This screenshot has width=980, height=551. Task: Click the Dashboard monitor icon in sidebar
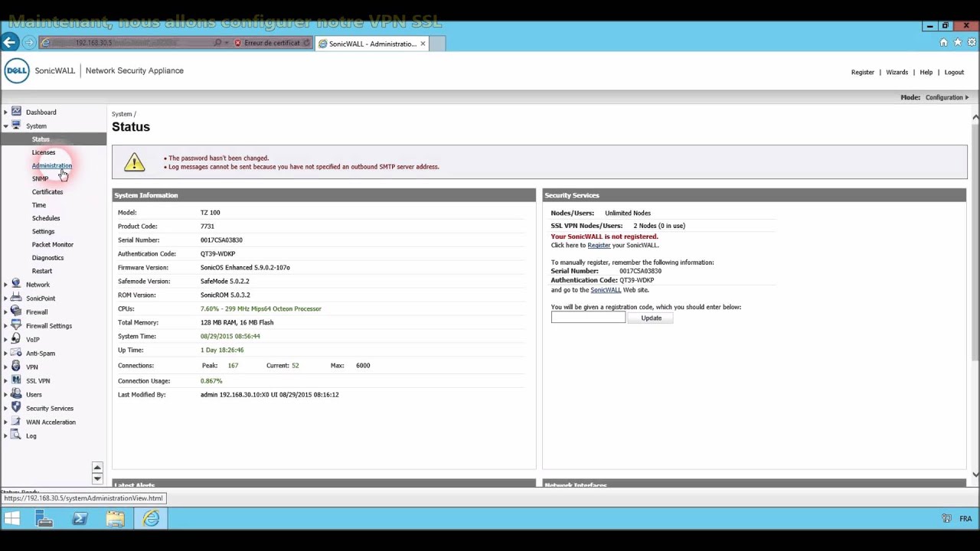point(16,112)
